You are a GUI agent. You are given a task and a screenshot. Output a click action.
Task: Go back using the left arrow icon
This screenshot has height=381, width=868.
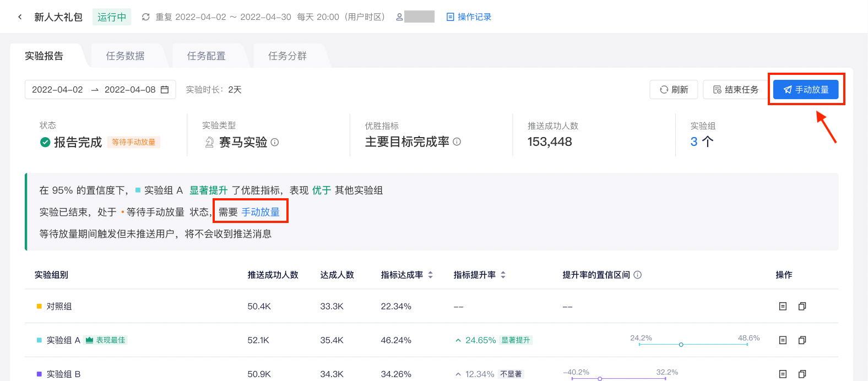pyautogui.click(x=20, y=17)
